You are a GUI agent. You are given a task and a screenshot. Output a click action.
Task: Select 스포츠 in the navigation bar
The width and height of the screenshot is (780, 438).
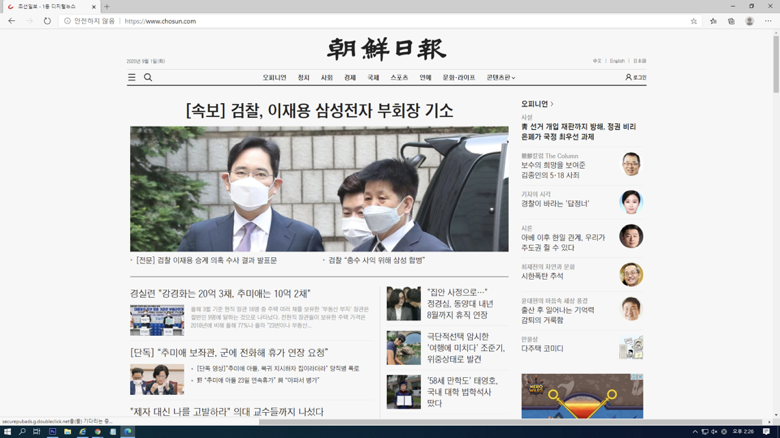[399, 77]
